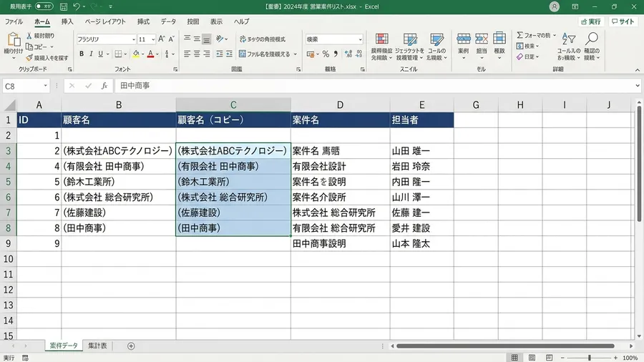644x362 pixels.
Task: Open Conditional Formatting icon
Action: click(x=381, y=39)
